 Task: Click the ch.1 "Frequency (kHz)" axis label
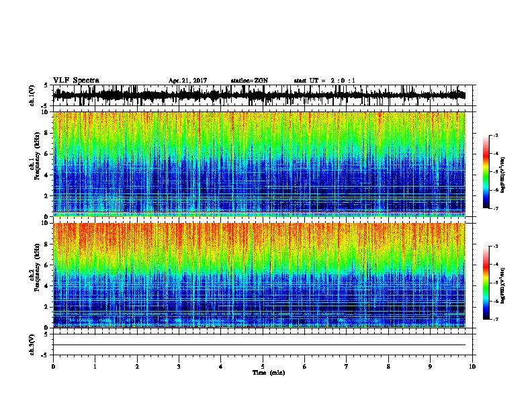click(37, 156)
